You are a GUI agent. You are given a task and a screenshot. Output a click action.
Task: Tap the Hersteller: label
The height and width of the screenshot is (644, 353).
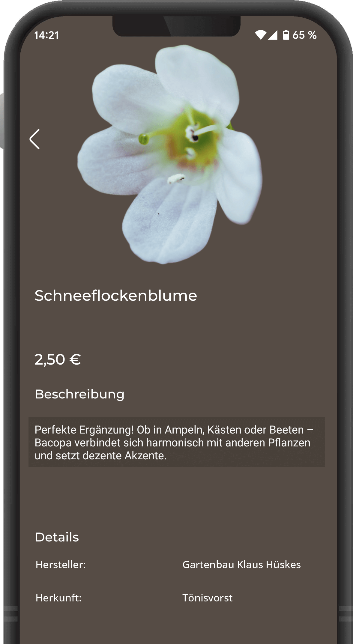(x=61, y=565)
